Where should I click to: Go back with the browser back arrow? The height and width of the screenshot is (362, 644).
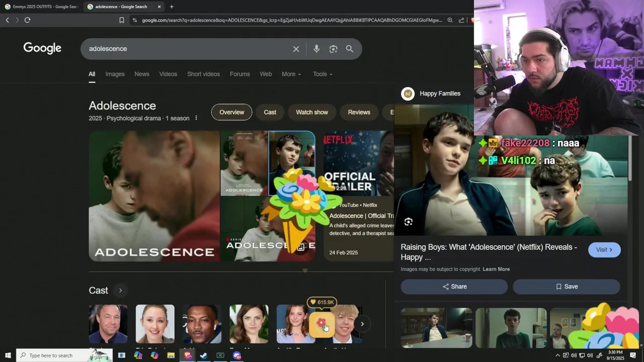point(7,20)
